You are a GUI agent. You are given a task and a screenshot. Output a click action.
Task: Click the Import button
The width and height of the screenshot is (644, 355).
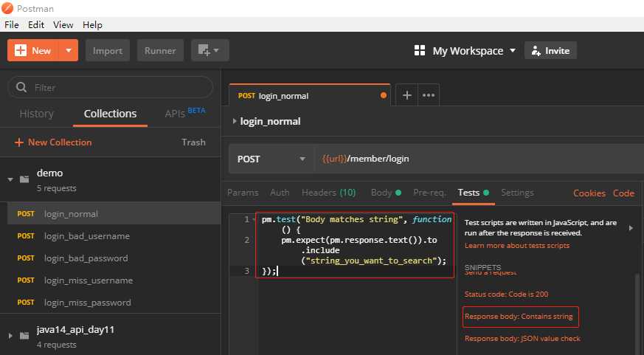coord(108,50)
